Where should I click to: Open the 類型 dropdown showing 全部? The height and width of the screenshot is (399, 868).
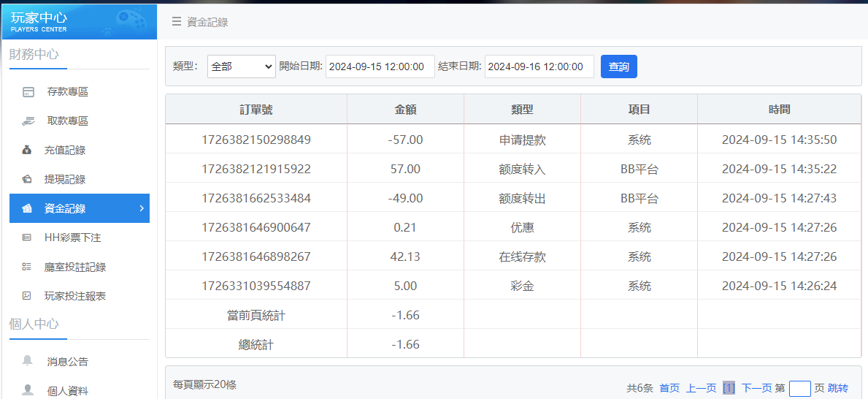point(241,66)
